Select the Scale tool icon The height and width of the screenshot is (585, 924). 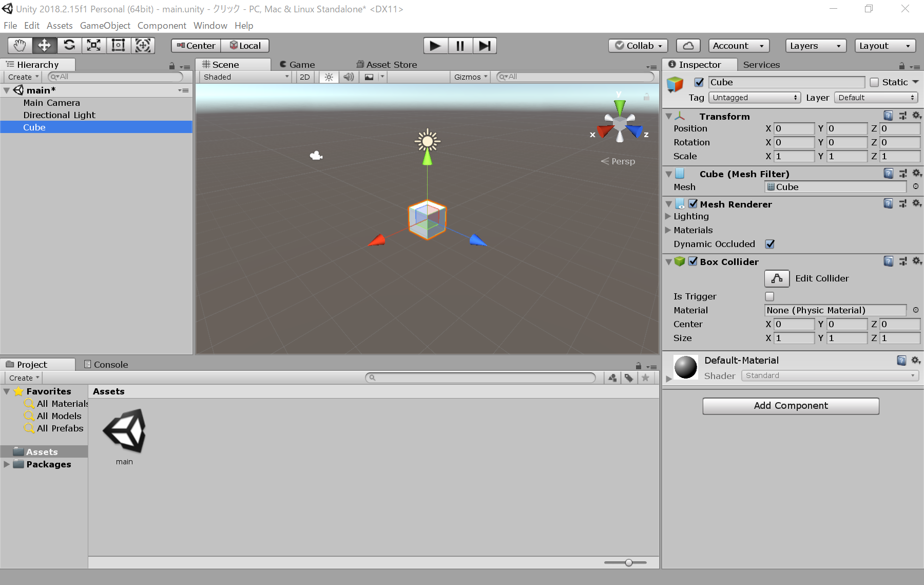pyautogui.click(x=94, y=46)
